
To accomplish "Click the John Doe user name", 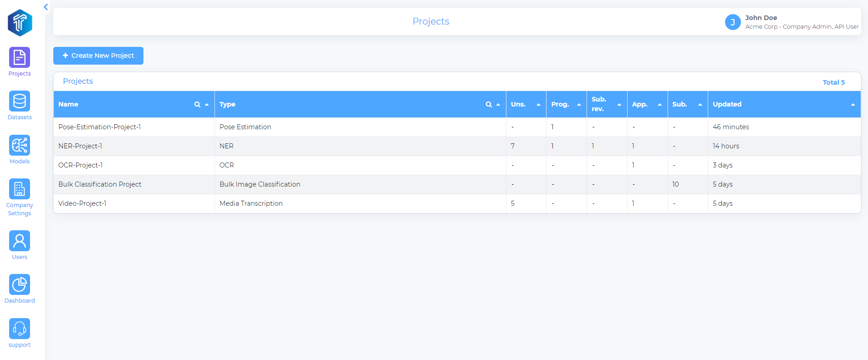I will tap(761, 18).
